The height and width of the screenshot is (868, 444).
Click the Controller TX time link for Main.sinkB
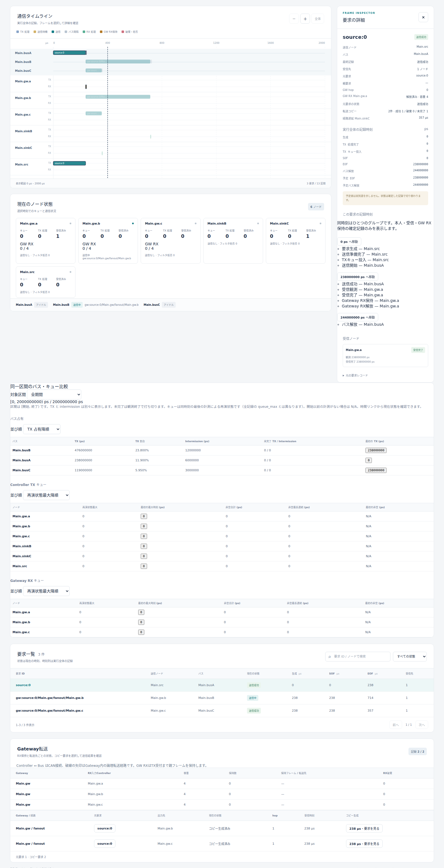[144, 546]
